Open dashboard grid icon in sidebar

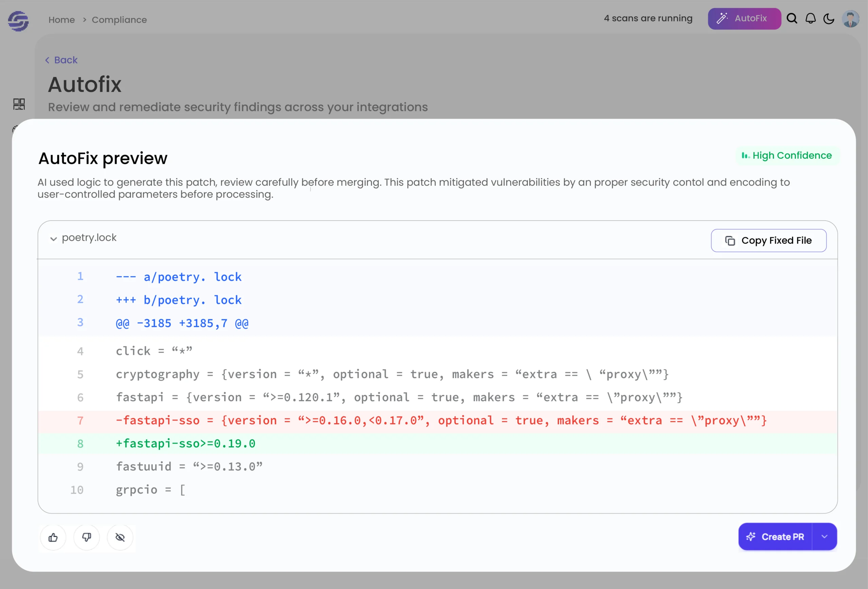(x=19, y=104)
